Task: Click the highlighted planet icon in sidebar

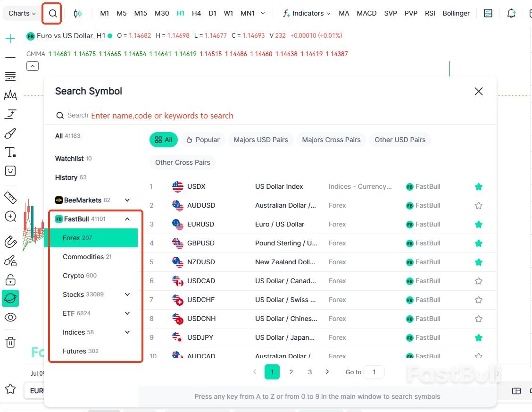Action: 10,298
